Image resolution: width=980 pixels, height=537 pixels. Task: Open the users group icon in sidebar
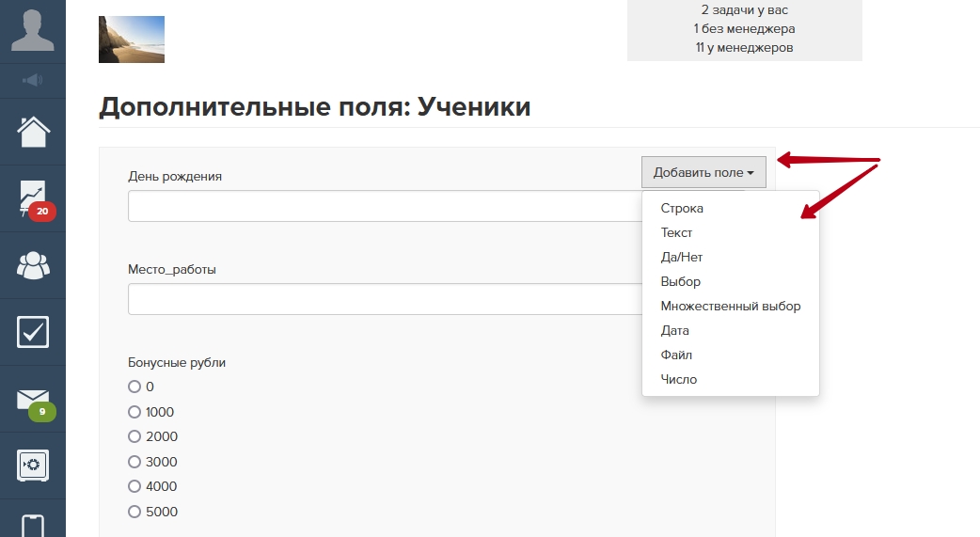click(33, 265)
